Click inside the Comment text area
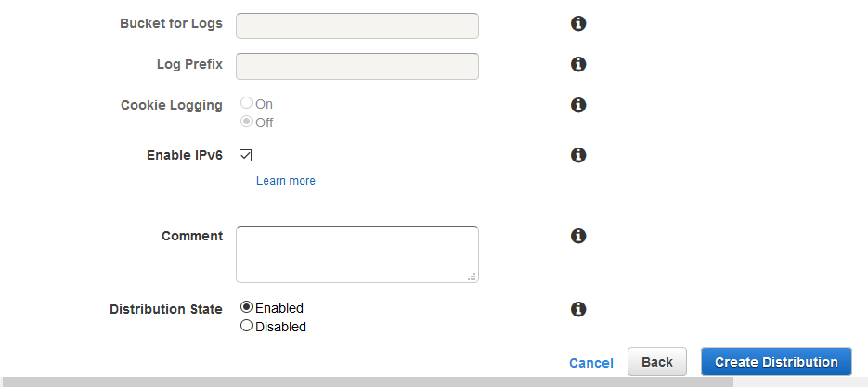The height and width of the screenshot is (387, 868). tap(357, 254)
